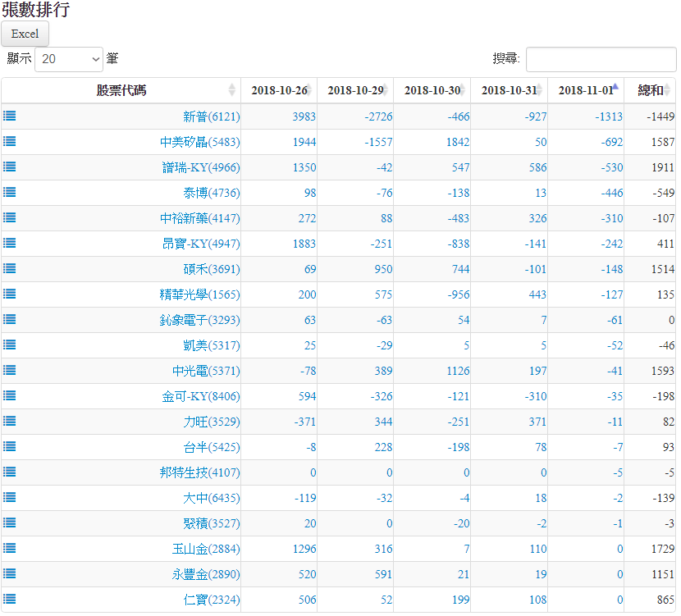Sort by the 總和 column header
Image resolution: width=681 pixels, height=616 pixels.
[x=651, y=90]
